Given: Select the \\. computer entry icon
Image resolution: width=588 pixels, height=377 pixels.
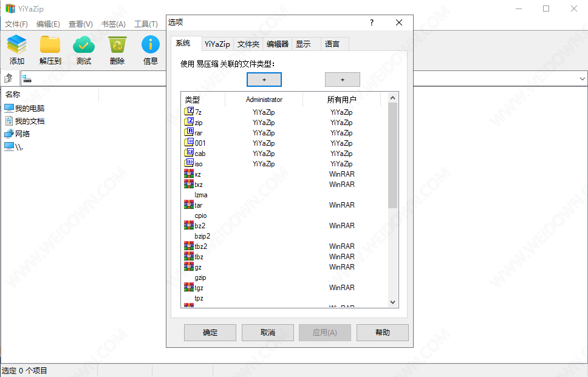Looking at the screenshot, I should 9,146.
